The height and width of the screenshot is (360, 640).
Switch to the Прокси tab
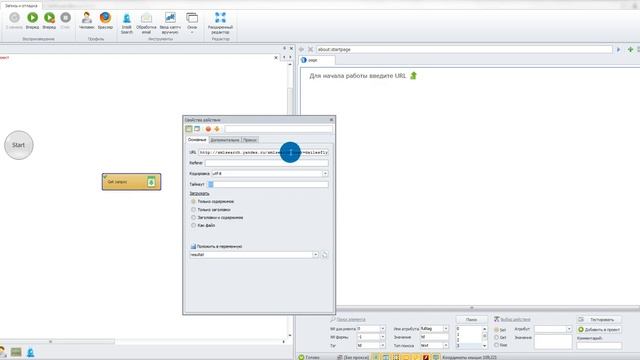tap(250, 140)
